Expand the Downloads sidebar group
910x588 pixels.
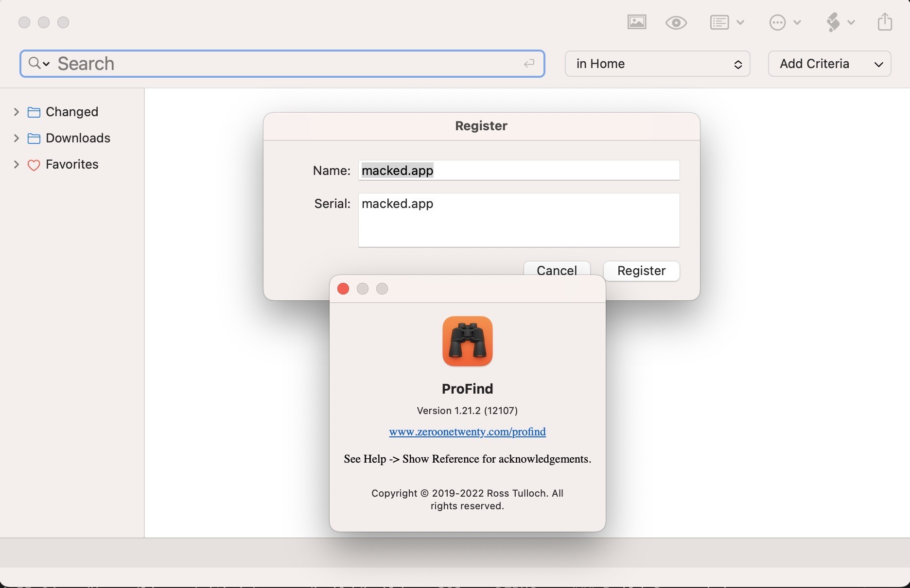17,138
